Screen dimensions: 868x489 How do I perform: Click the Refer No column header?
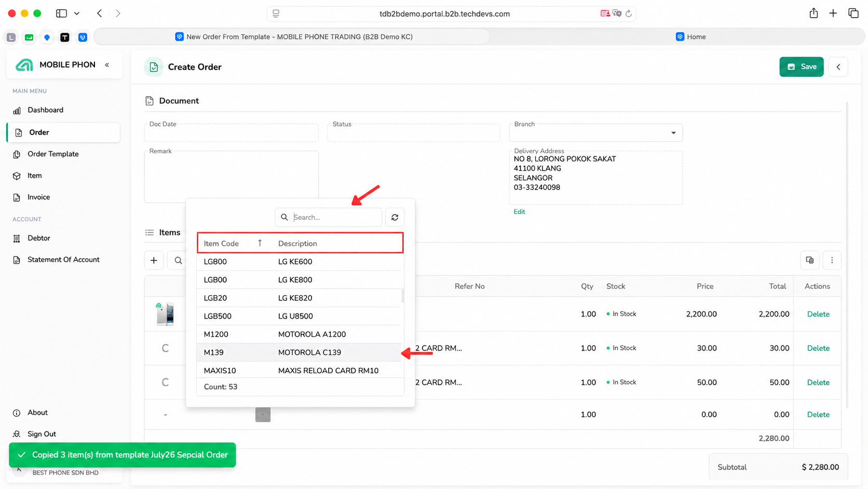(x=469, y=286)
